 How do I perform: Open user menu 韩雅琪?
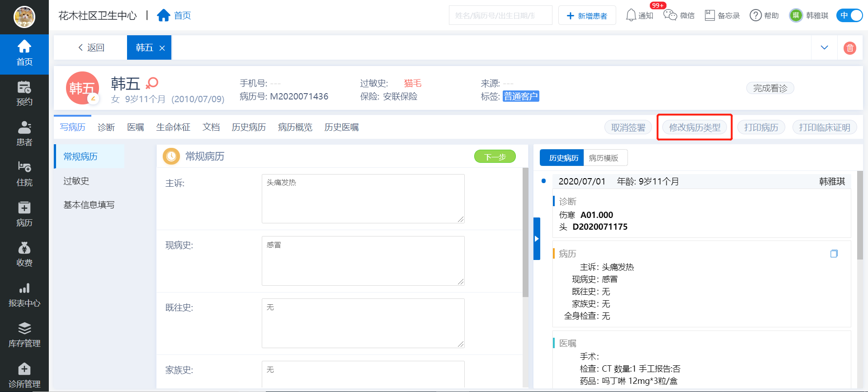click(x=809, y=15)
